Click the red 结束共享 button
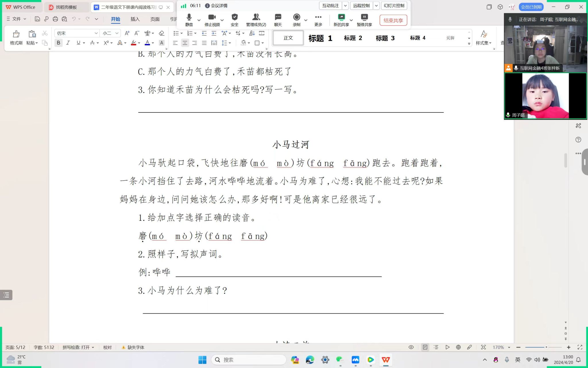Viewport: 588px width, 368px height. [393, 20]
